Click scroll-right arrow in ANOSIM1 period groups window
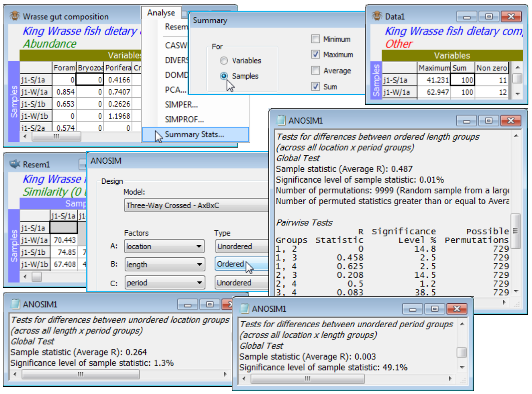The image size is (532, 394). (x=451, y=379)
